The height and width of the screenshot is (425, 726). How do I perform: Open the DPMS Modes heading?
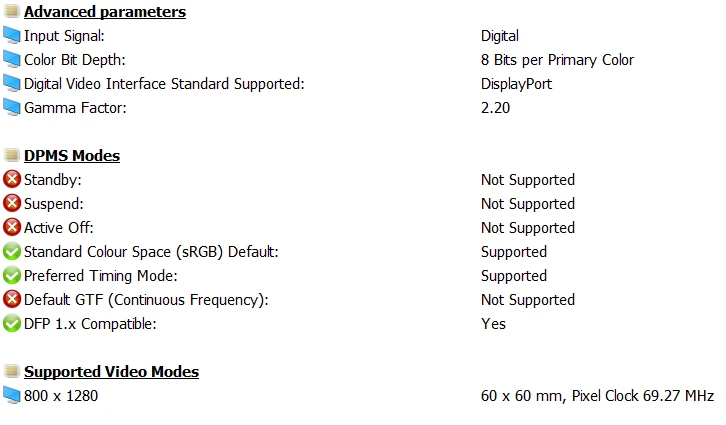click(72, 156)
